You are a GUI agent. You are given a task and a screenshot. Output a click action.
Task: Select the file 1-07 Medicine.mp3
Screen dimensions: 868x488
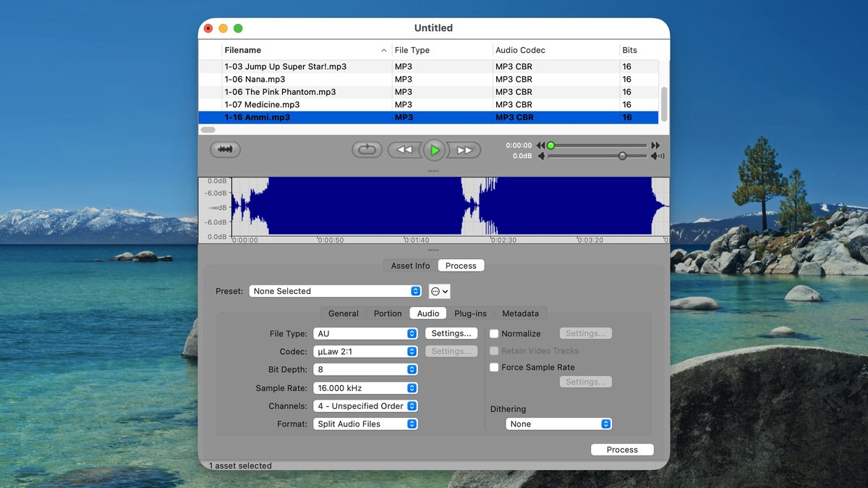click(x=289, y=104)
